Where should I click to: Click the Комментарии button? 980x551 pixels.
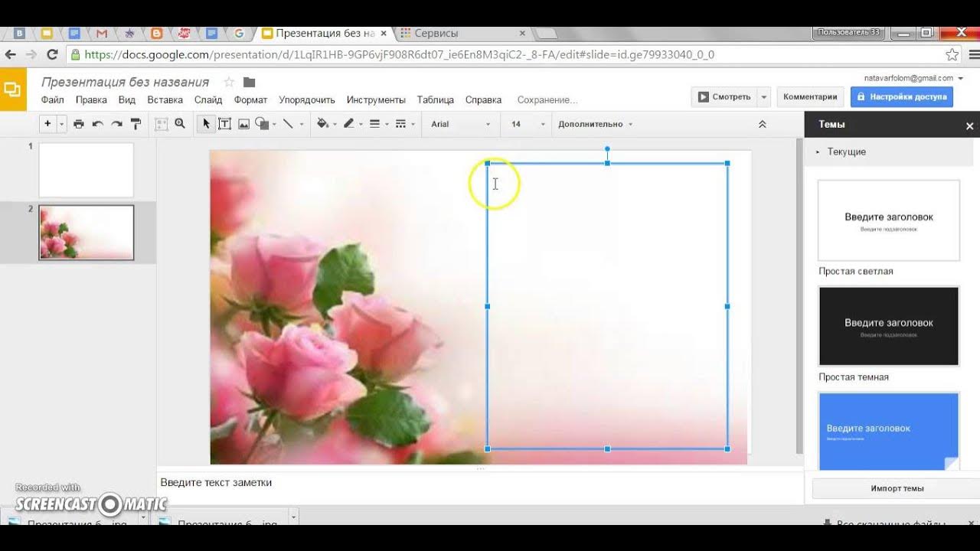pos(810,96)
